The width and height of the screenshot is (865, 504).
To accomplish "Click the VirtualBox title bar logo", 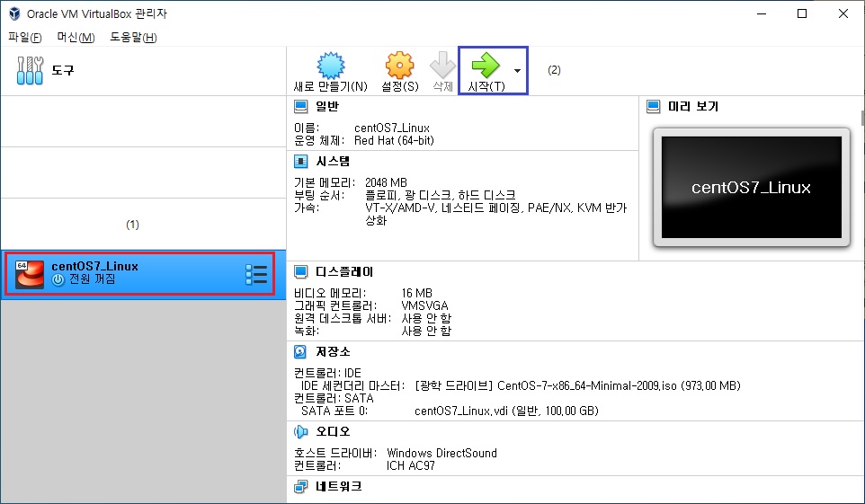I will point(14,13).
